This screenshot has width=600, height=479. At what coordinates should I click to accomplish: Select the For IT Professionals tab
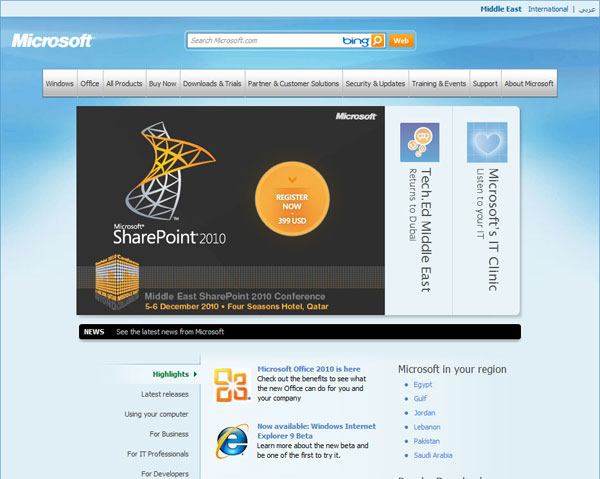(x=158, y=454)
